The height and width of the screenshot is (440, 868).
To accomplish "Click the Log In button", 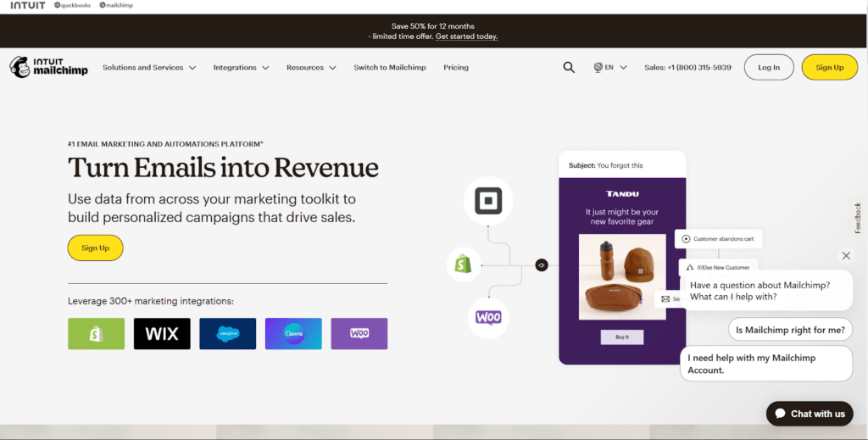I will pyautogui.click(x=768, y=68).
